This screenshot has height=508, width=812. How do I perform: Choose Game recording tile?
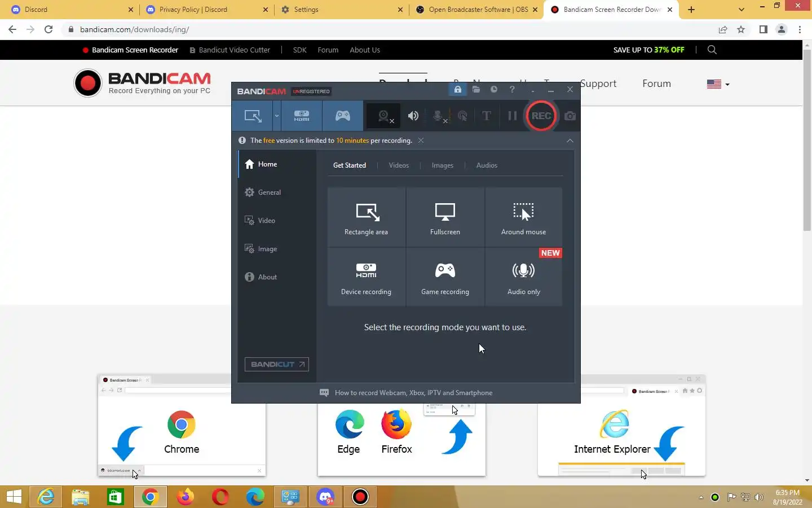445,277
